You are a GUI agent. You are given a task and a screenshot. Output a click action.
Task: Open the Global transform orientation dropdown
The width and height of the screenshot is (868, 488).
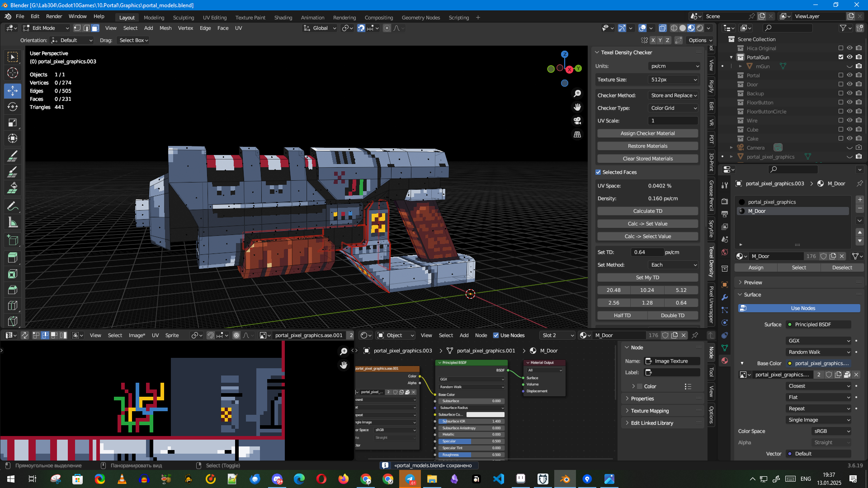click(320, 28)
